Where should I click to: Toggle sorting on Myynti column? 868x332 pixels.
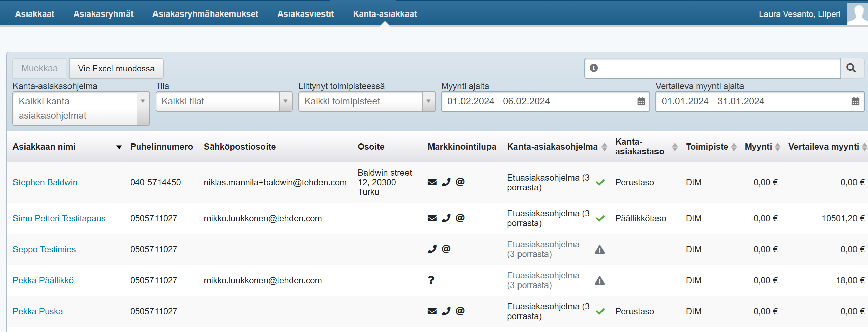coord(777,147)
